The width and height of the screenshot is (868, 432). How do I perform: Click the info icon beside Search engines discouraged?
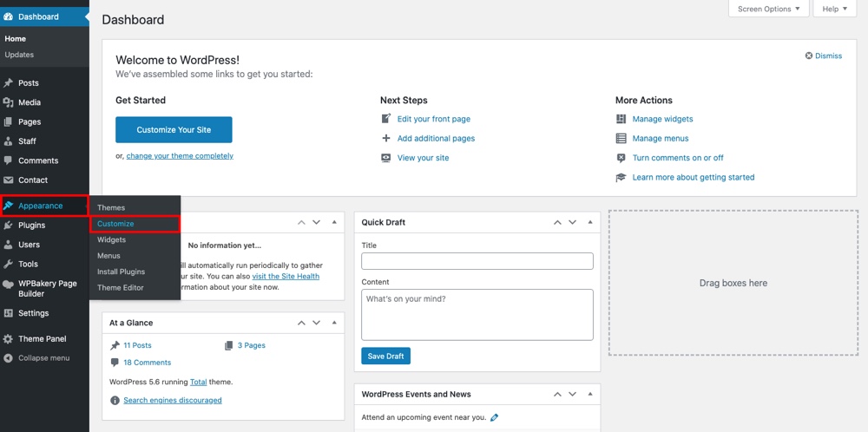point(115,401)
